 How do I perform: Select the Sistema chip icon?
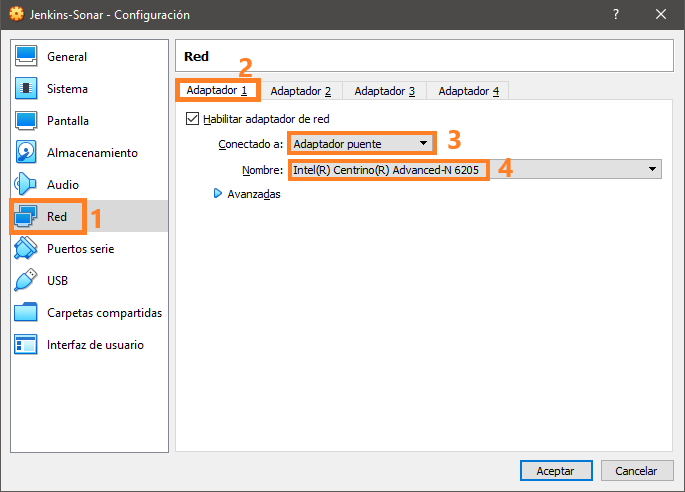(x=27, y=89)
